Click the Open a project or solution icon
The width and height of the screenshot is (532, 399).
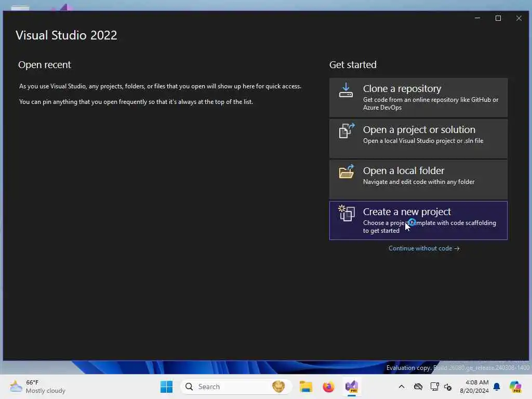347,130
